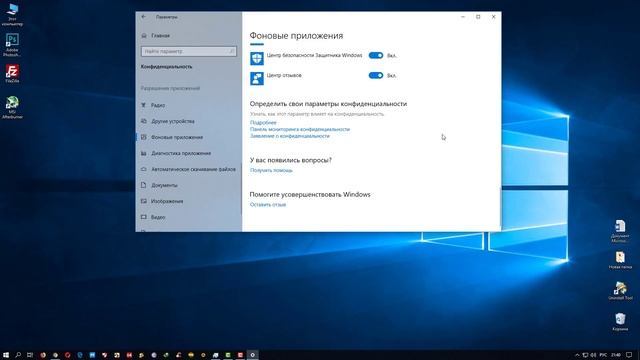Select Другие устройства in the sidebar
Viewport: 640px width, 360px height.
point(189,121)
